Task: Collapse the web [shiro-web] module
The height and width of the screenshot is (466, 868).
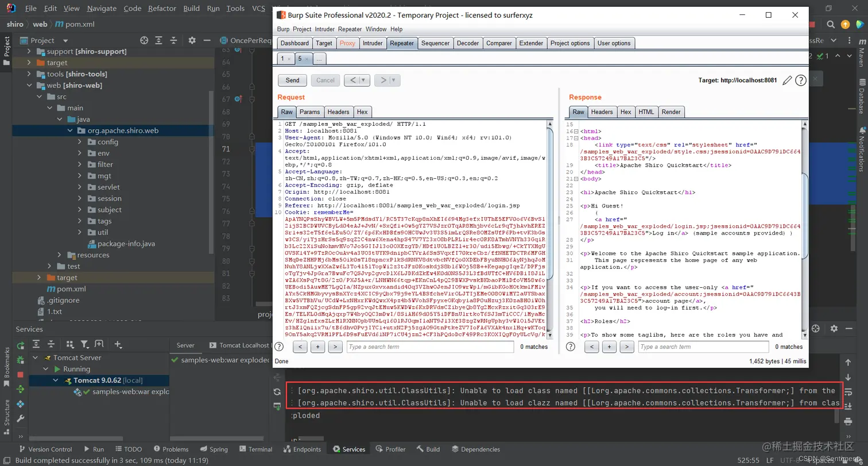Action: click(29, 85)
